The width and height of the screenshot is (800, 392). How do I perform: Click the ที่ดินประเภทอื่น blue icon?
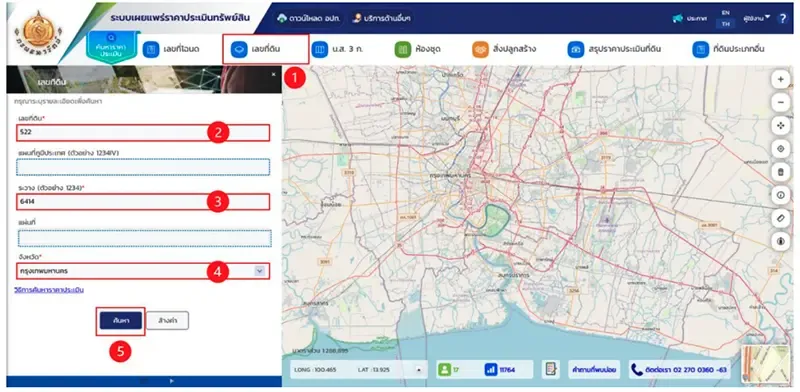(x=701, y=50)
